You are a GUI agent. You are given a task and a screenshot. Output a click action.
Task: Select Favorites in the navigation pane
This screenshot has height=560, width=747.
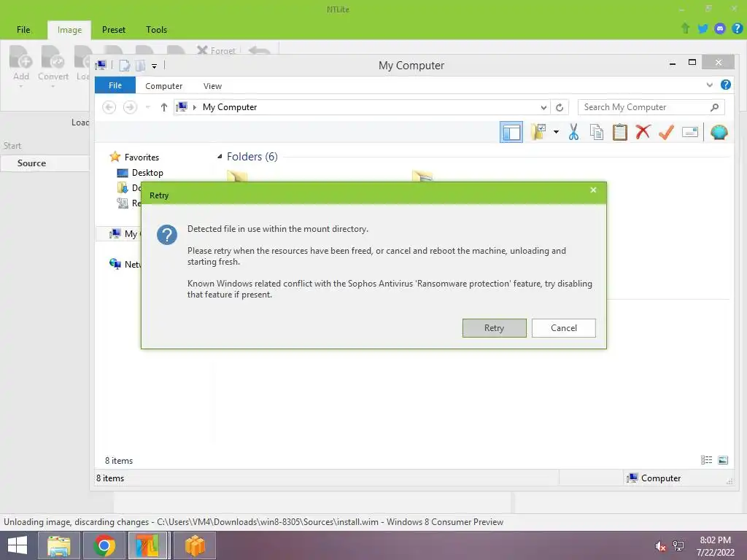point(142,157)
